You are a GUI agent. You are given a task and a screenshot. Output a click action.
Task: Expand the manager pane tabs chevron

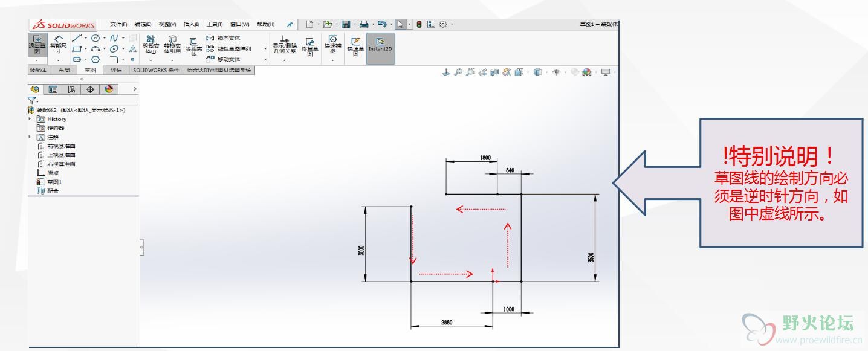click(x=135, y=89)
